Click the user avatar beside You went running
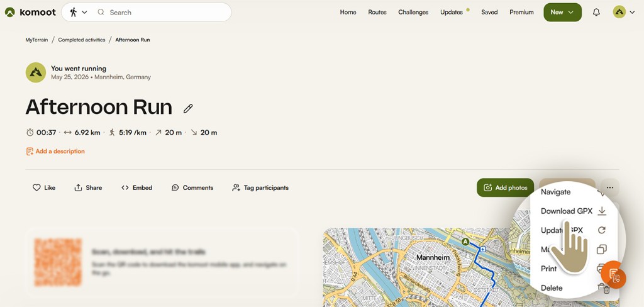Screen dimensions: 644x307 [36, 73]
